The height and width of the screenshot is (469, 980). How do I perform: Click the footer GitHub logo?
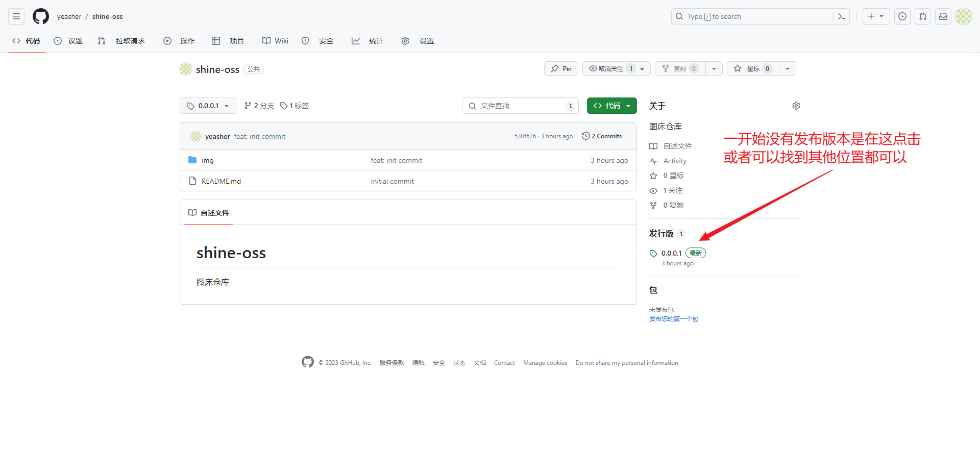click(308, 362)
